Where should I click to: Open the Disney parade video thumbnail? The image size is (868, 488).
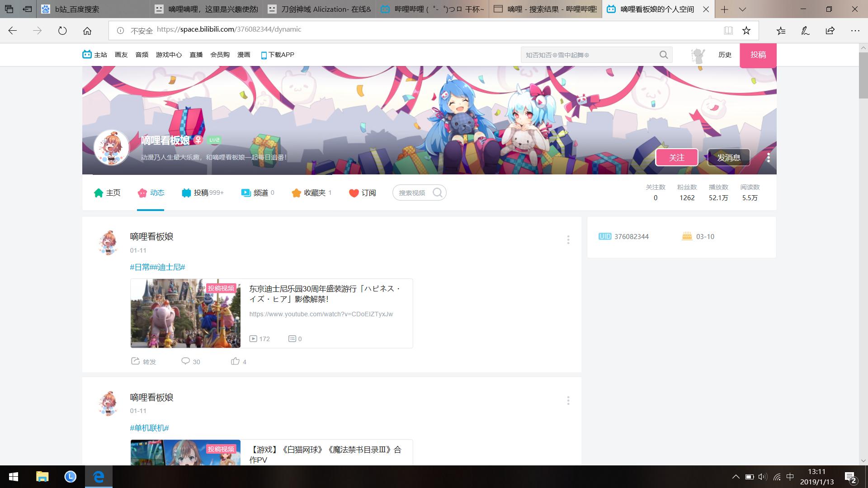[185, 313]
